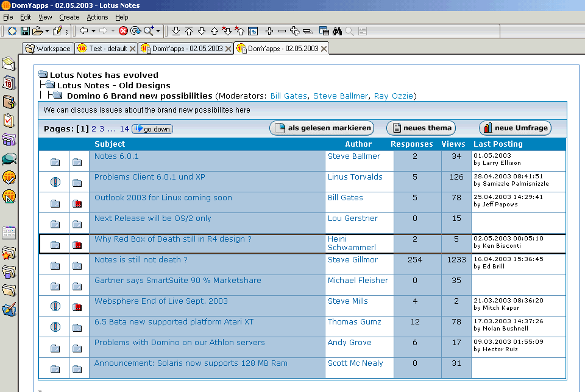Viewport: 585px width, 392px height.
Task: Click the binoculars Find icon
Action: pyautogui.click(x=337, y=31)
